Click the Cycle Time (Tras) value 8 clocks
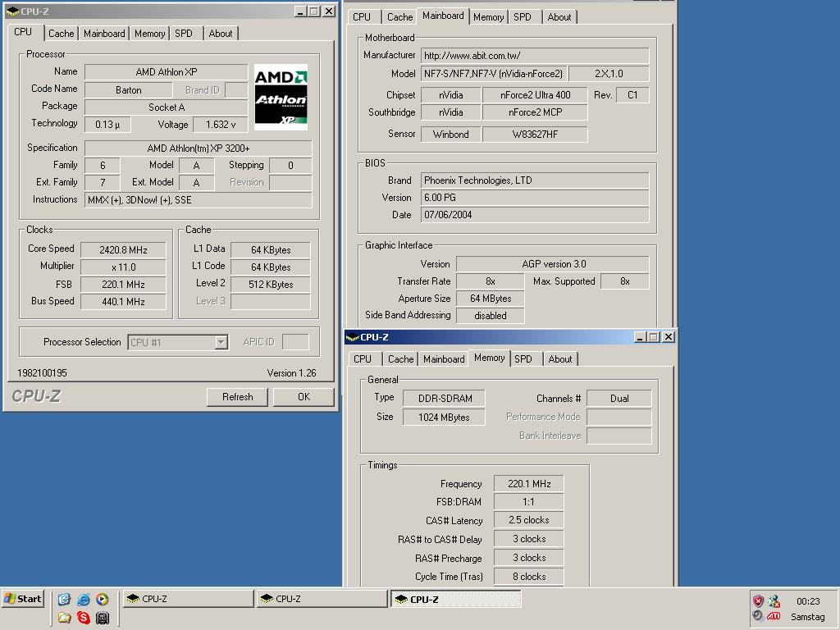840x630 pixels. [528, 577]
